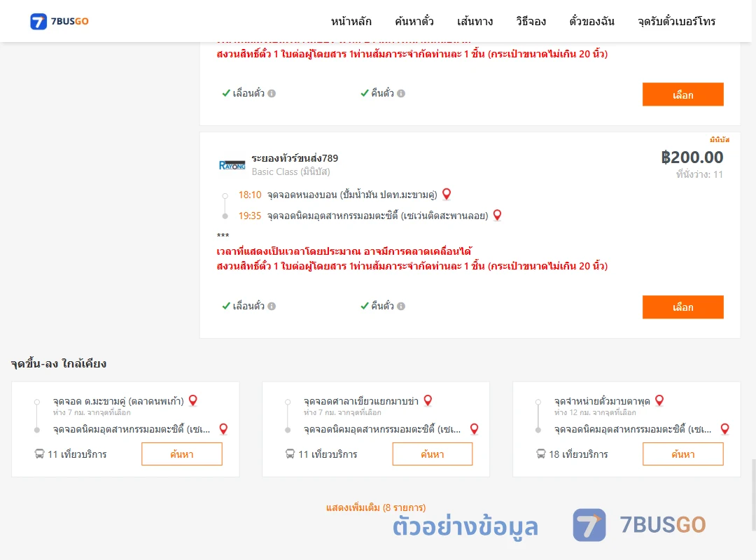This screenshot has width=756, height=560.
Task: Click bus icon in ตลาดนพเก้า card
Action: [x=39, y=454]
